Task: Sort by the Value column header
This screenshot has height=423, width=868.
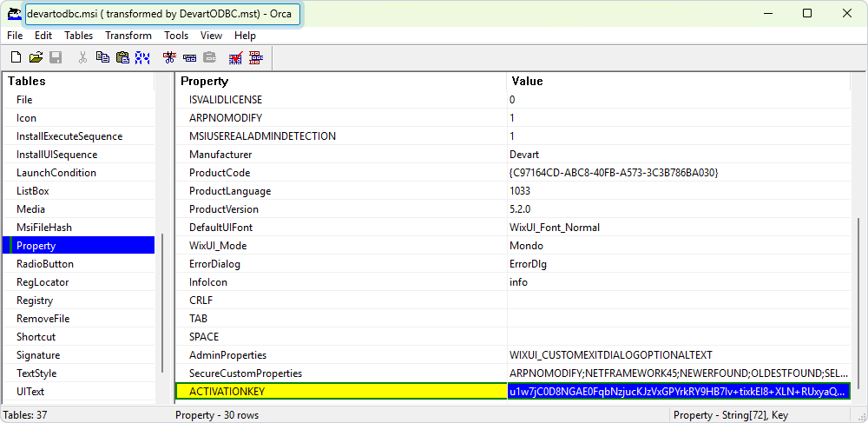Action: click(678, 82)
